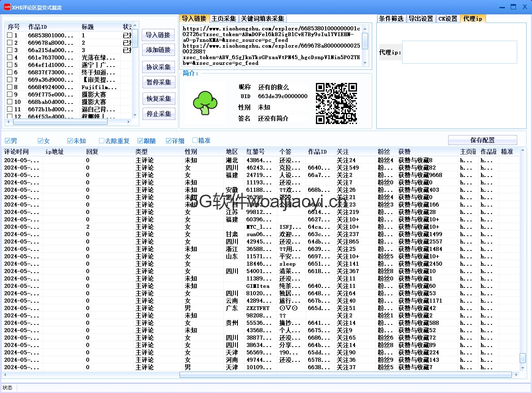532x393 pixels.
Task: Toggle the 女 filter checkbox
Action: click(40, 141)
